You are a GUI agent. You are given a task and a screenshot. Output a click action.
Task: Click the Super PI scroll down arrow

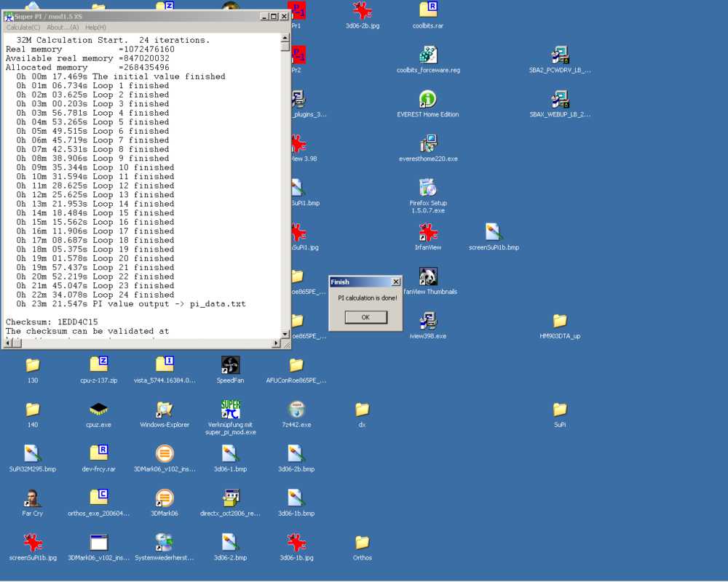pyautogui.click(x=285, y=334)
